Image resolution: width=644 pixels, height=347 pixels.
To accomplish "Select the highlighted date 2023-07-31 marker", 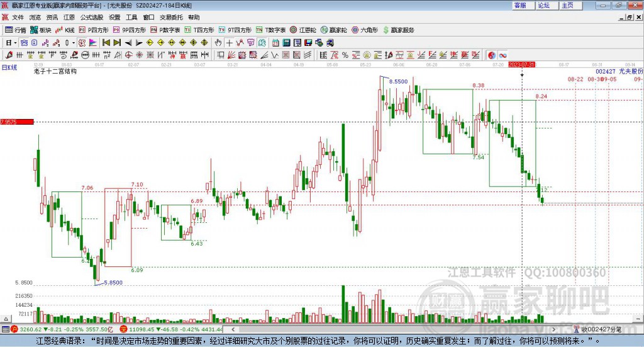I will tap(521, 64).
